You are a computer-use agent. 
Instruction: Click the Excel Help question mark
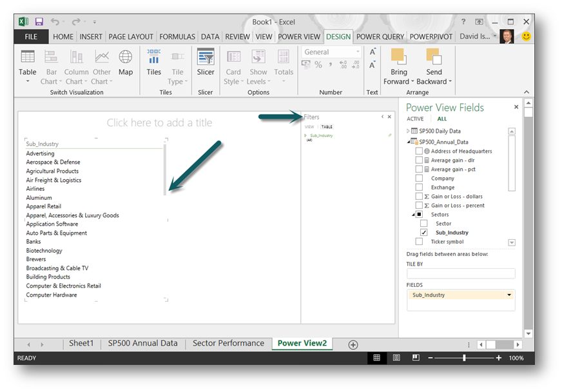463,21
